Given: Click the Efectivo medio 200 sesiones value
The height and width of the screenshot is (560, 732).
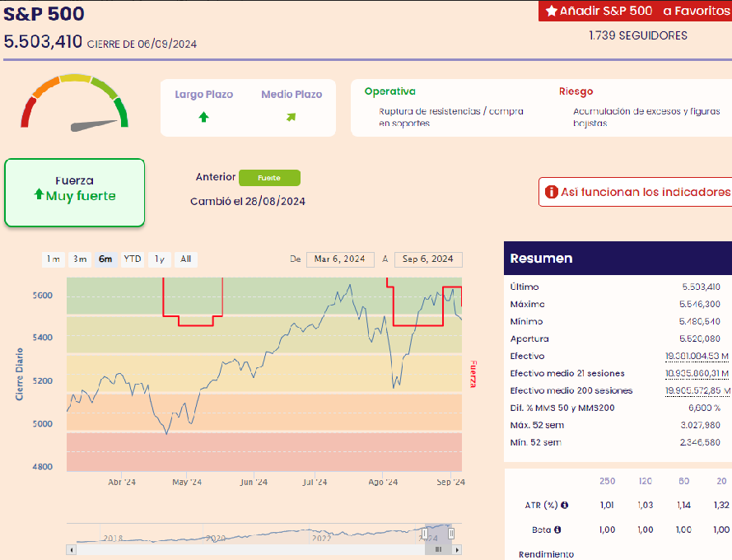Looking at the screenshot, I should tap(698, 391).
